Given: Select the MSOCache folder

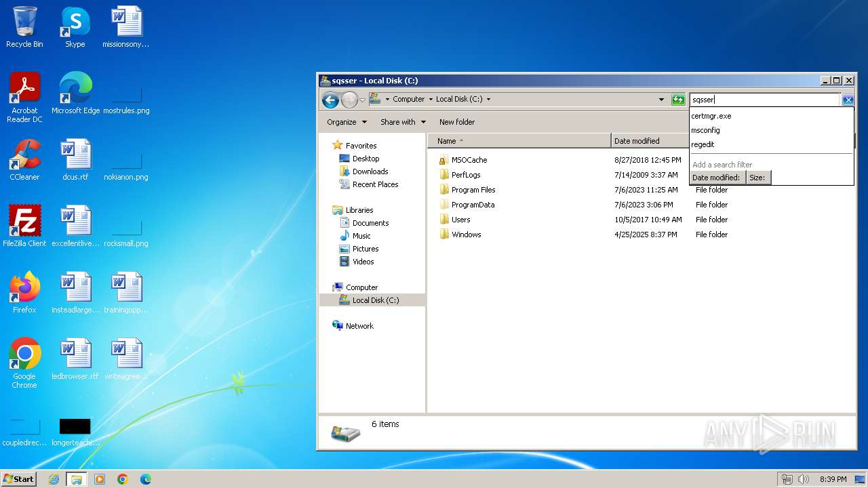Looking at the screenshot, I should click(469, 160).
